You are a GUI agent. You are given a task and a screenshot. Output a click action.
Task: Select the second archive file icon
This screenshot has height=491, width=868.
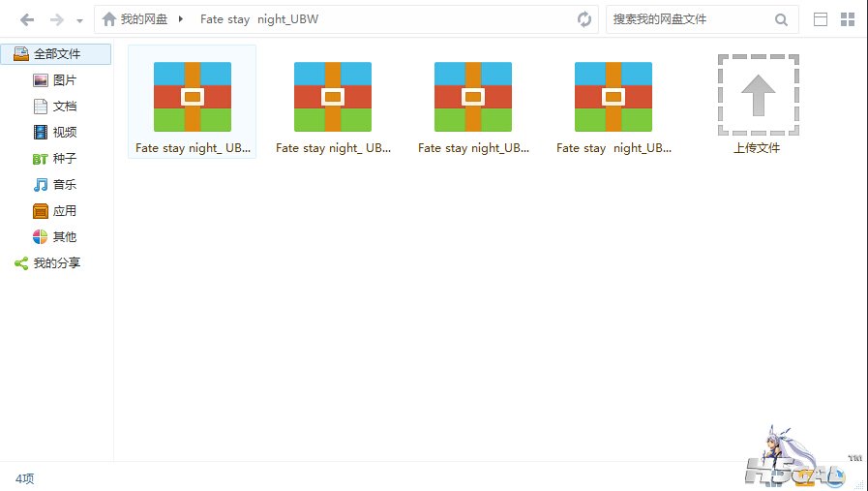(x=333, y=97)
